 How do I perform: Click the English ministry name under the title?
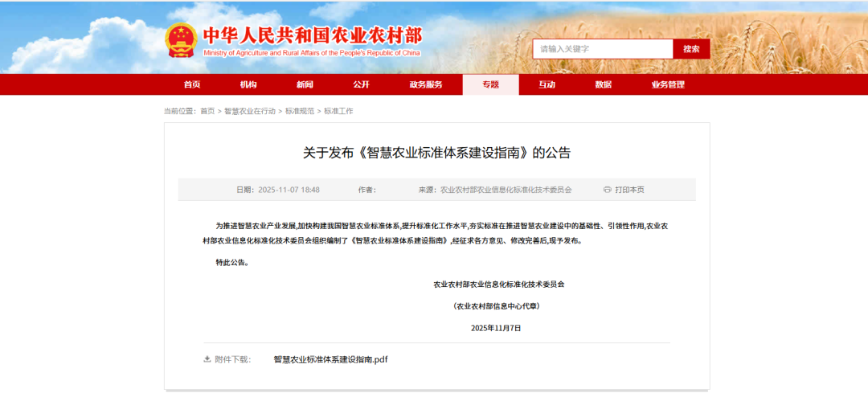click(312, 53)
